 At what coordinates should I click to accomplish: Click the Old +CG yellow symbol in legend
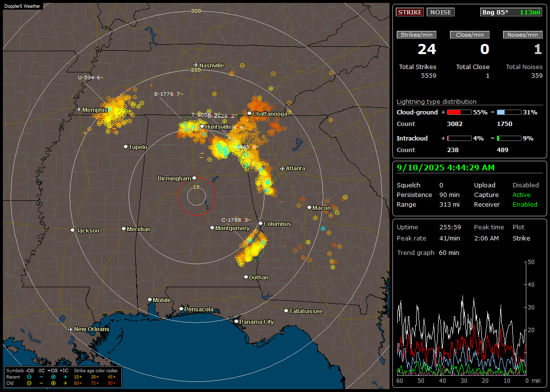coord(53,383)
